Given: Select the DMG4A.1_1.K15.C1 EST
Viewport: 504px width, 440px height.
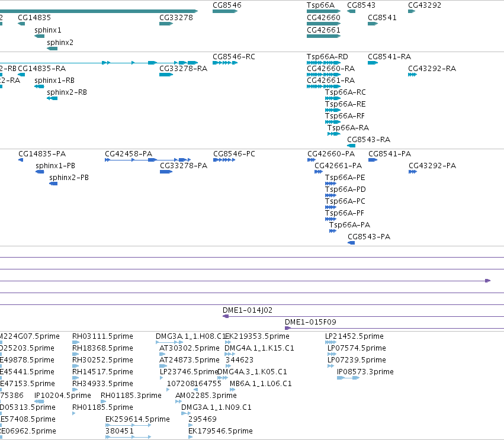Looking at the screenshot, I should click(230, 354).
